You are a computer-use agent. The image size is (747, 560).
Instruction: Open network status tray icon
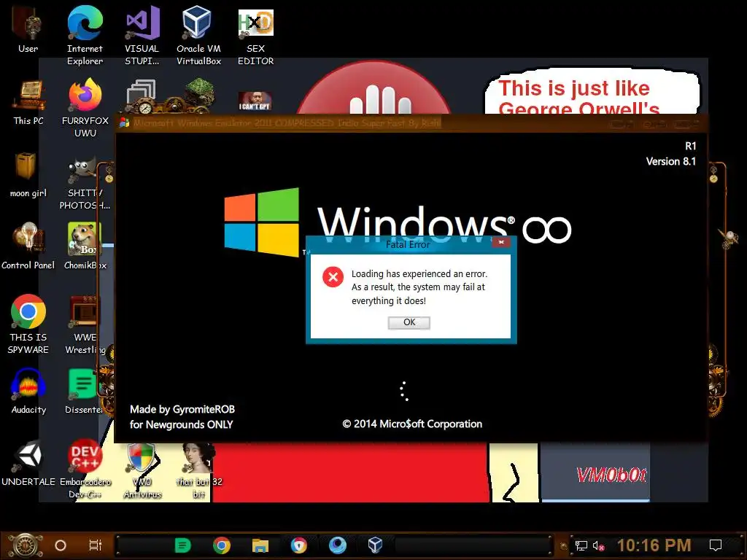[581, 545]
